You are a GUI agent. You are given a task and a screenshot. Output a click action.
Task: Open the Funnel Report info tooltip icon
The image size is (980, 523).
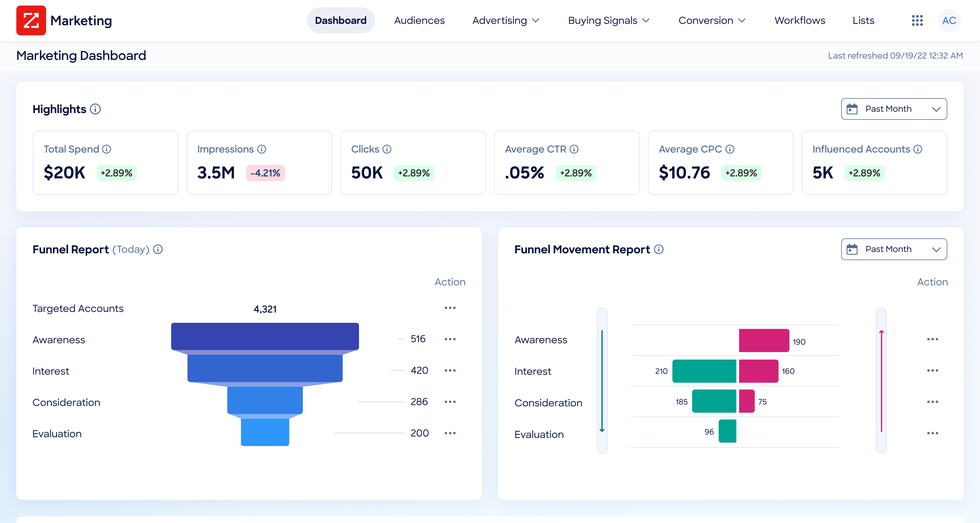coord(158,249)
